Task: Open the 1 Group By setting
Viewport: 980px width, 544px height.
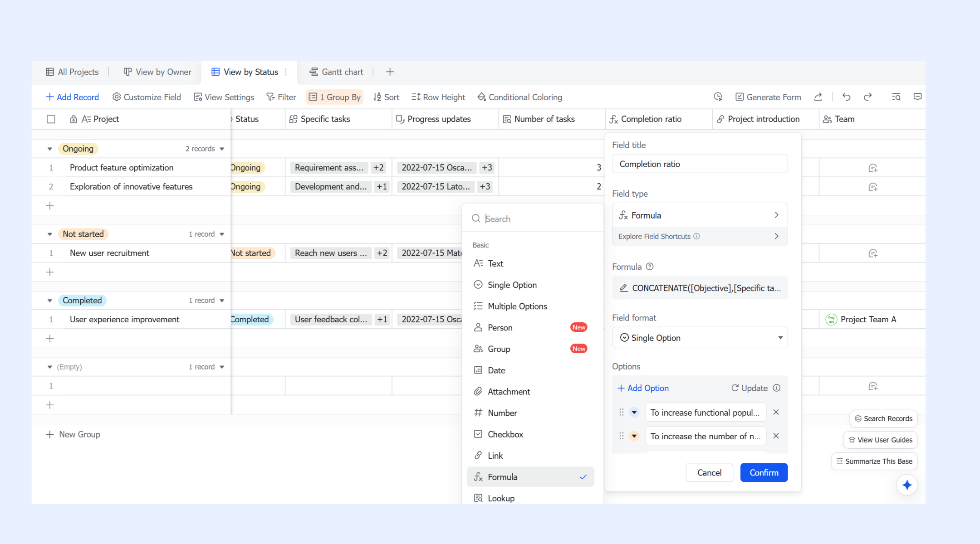Action: pos(334,97)
